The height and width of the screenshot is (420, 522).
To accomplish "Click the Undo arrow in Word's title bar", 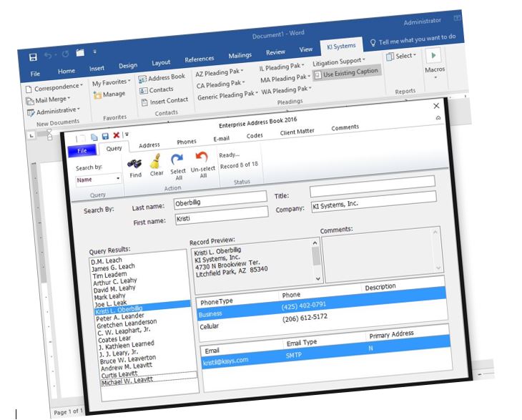I will (x=48, y=56).
